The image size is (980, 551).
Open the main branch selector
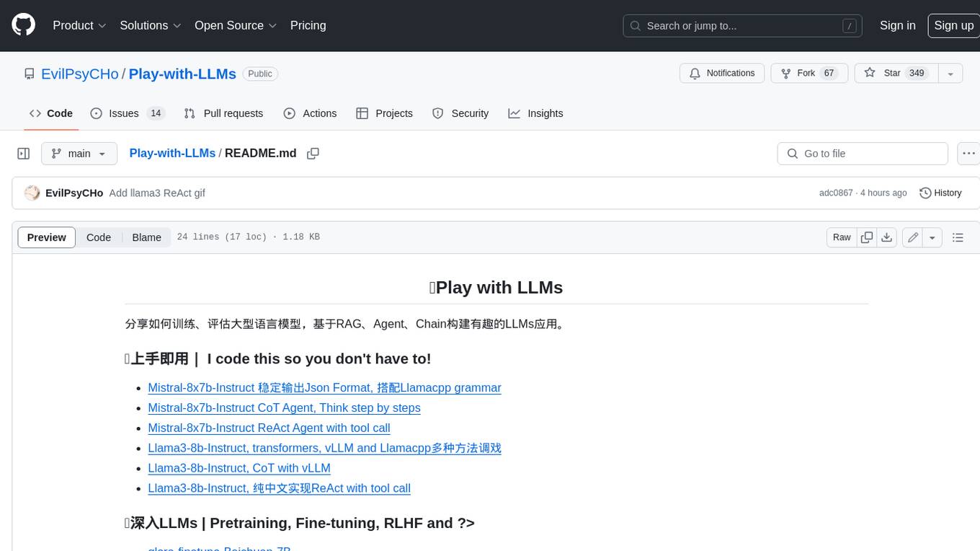click(79, 154)
